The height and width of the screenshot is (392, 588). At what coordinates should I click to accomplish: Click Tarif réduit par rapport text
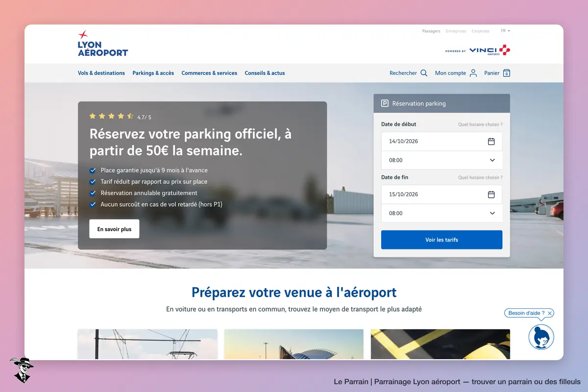coord(154,181)
